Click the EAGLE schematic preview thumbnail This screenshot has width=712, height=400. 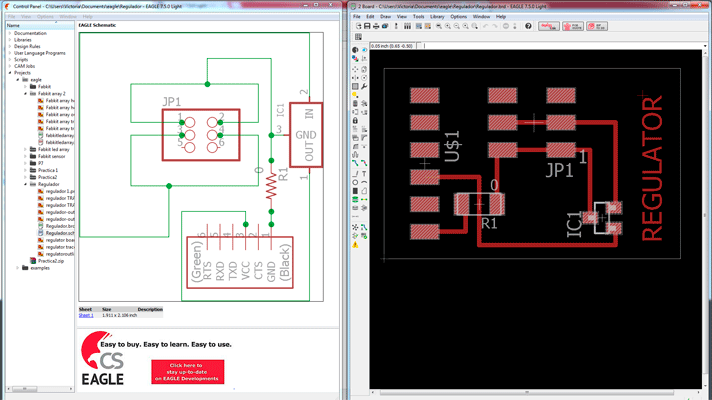point(201,167)
